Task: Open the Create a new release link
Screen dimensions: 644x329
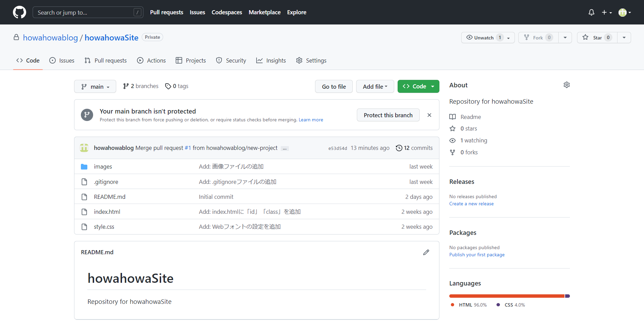Action: (471, 204)
